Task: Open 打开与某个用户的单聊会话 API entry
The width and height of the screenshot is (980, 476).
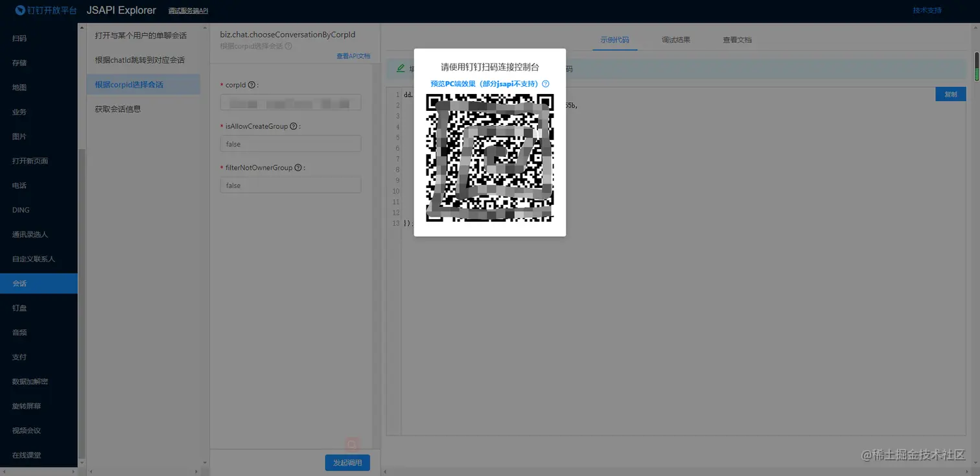Action: tap(143, 35)
